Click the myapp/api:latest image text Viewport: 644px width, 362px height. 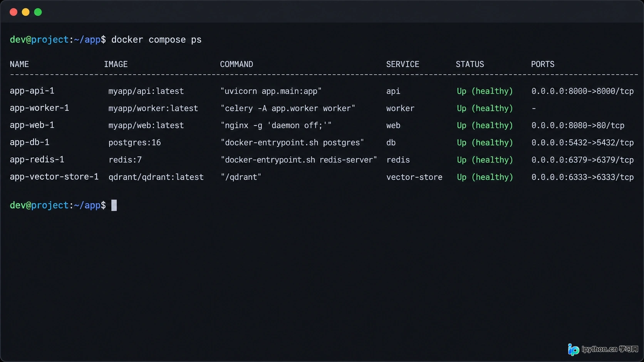146,91
